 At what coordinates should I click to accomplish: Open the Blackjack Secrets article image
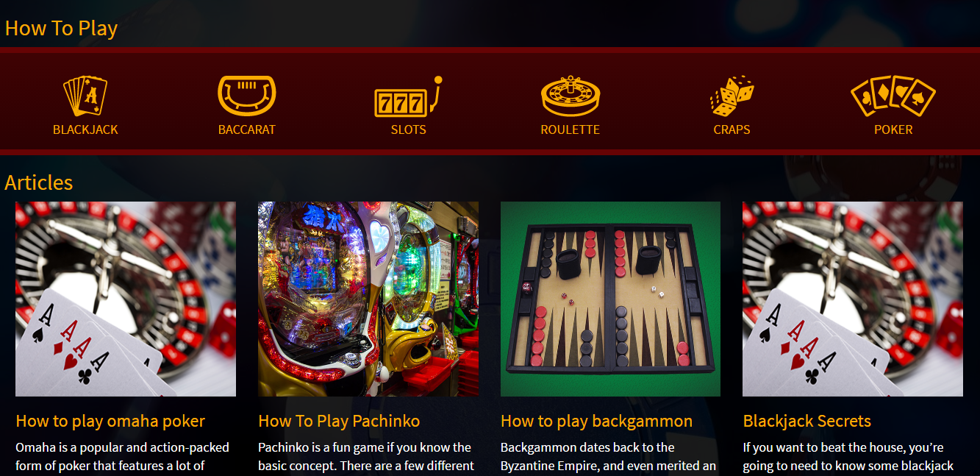tap(853, 299)
